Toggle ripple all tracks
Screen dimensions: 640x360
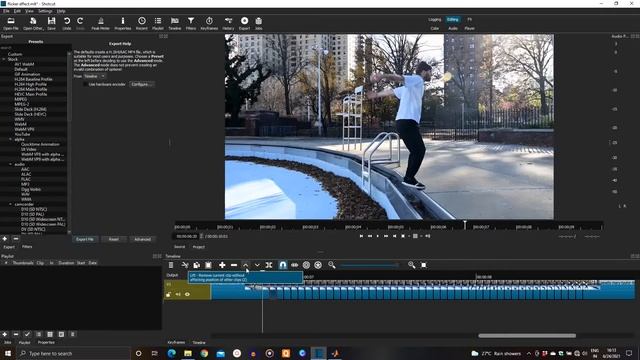coord(318,265)
